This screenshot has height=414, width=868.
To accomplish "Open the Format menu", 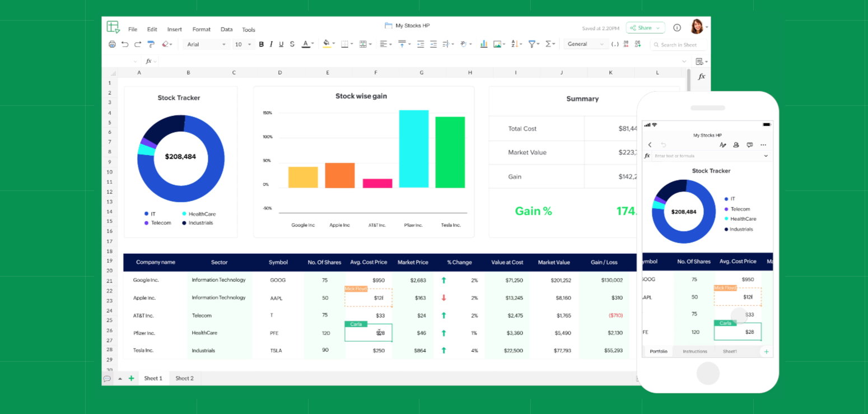I will 202,30.
